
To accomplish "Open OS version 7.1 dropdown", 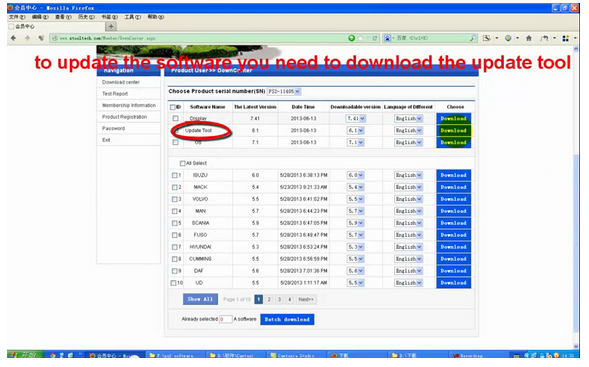I will [355, 142].
